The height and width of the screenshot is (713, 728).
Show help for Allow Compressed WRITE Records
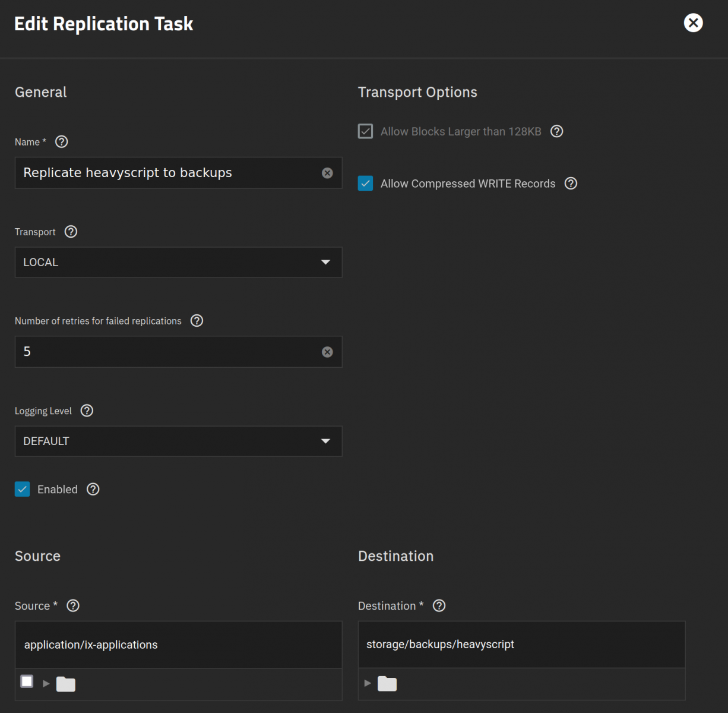[571, 184]
